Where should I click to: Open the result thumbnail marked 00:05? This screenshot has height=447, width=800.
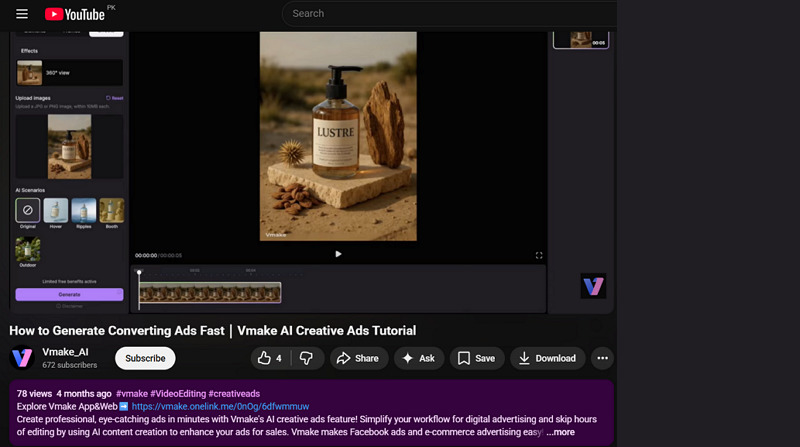pos(581,39)
